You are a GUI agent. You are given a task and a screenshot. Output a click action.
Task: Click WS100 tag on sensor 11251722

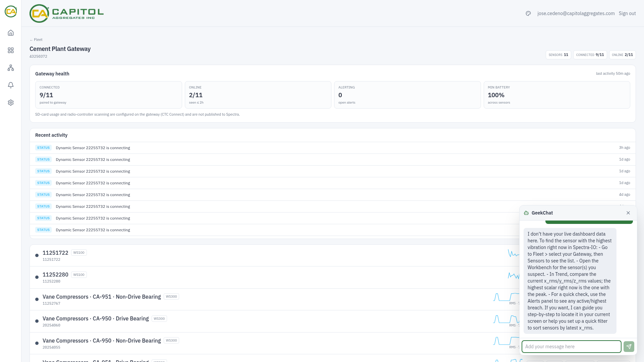click(79, 253)
